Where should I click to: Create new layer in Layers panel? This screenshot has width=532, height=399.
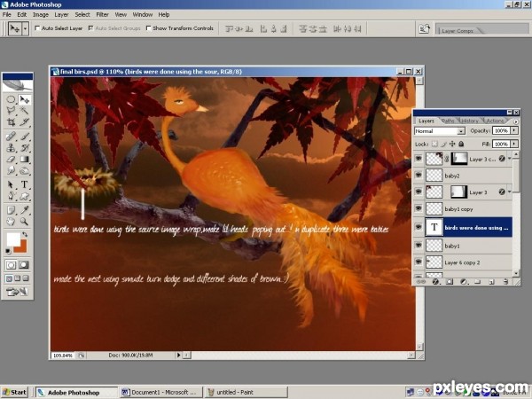[x=491, y=282]
